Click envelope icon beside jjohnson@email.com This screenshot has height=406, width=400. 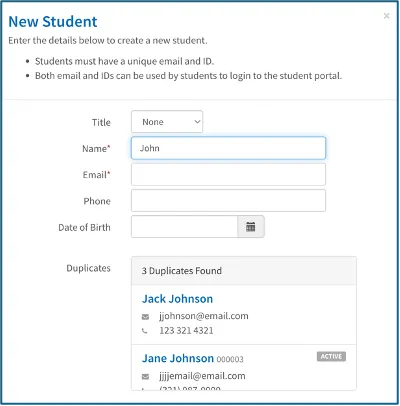pos(145,317)
